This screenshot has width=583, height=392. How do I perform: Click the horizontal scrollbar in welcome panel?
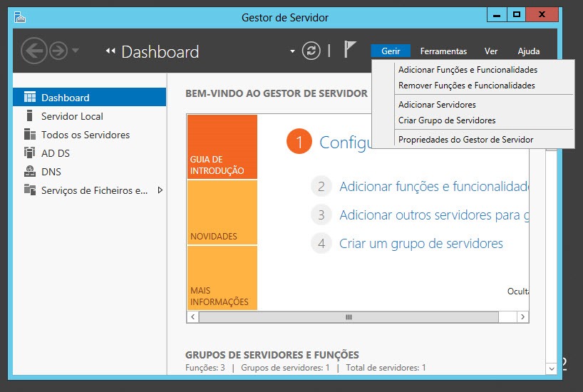pos(349,317)
